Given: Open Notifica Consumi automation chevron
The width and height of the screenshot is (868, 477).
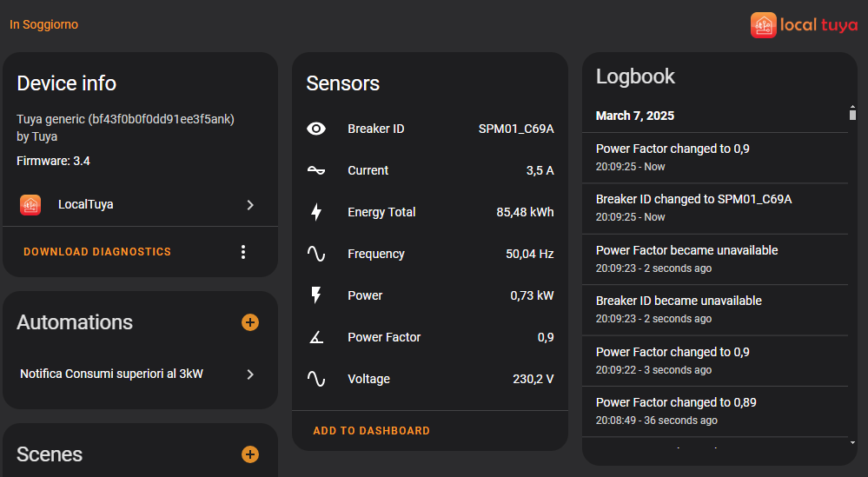Looking at the screenshot, I should coord(250,374).
